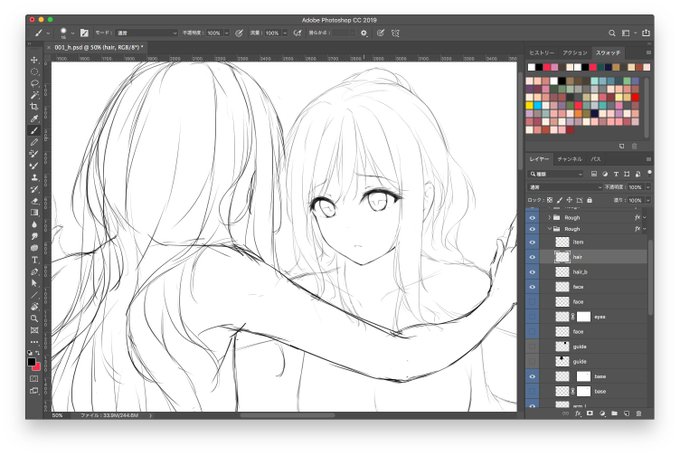Select the Magic Wand tool
This screenshot has width=680, height=456.
34,95
